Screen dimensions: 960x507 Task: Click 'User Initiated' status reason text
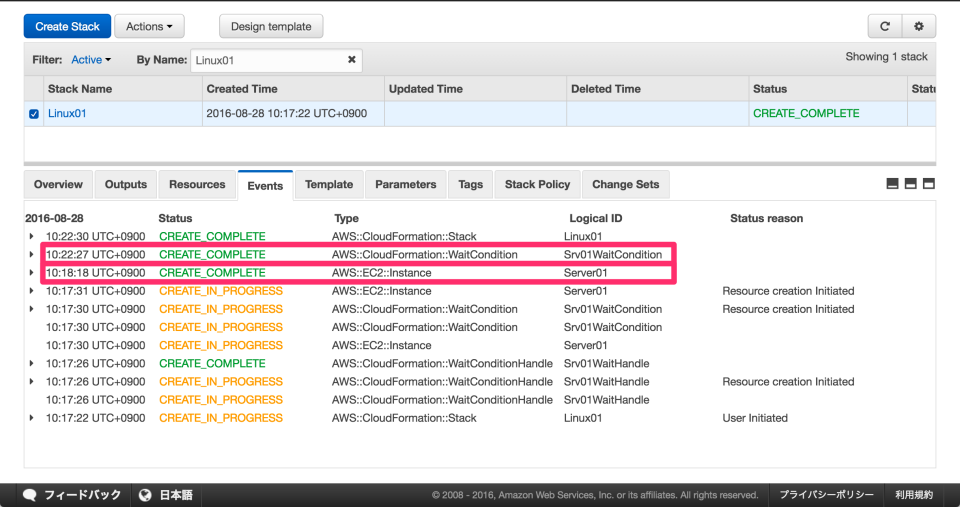(x=755, y=418)
